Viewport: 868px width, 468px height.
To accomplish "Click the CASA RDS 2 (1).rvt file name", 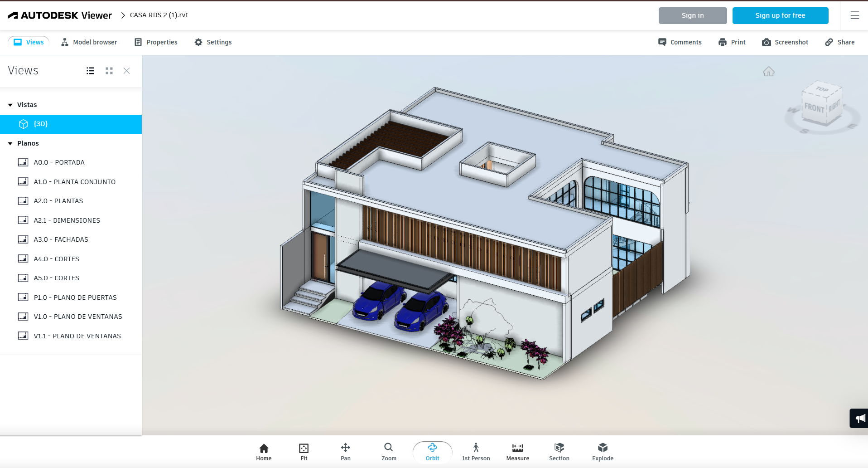I will coord(159,15).
